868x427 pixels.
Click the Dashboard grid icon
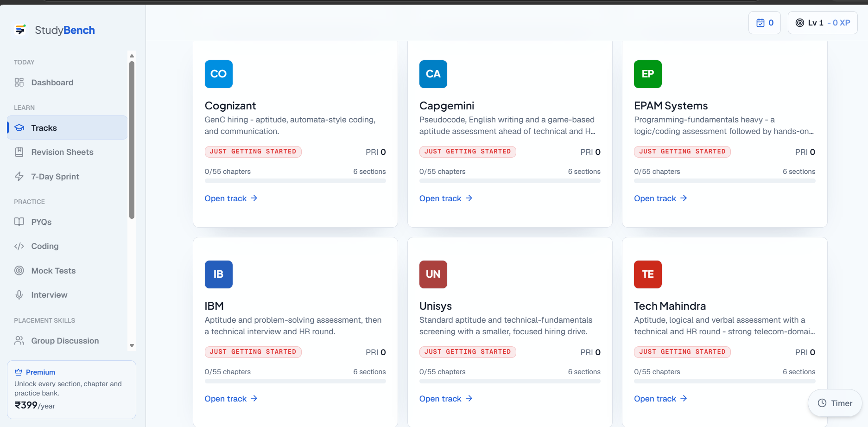coord(19,83)
